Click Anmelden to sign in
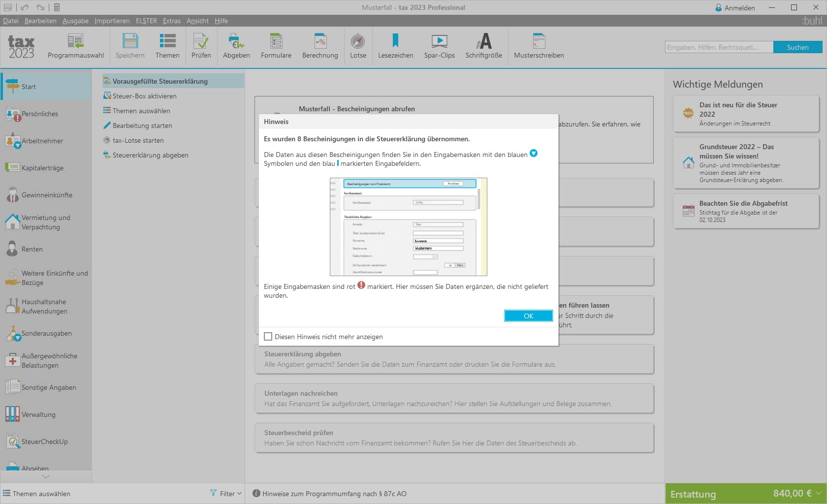 [x=735, y=8]
